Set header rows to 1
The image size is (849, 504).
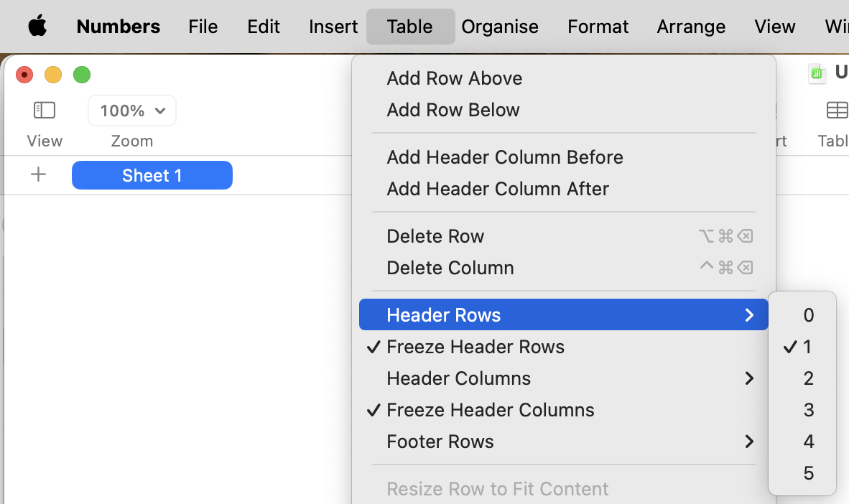(808, 347)
